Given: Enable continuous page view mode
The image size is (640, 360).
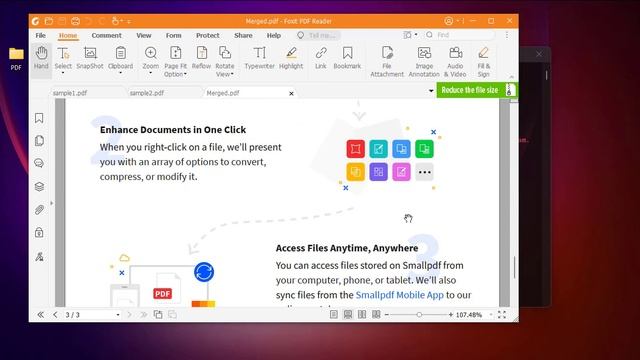Looking at the screenshot, I should (x=348, y=314).
